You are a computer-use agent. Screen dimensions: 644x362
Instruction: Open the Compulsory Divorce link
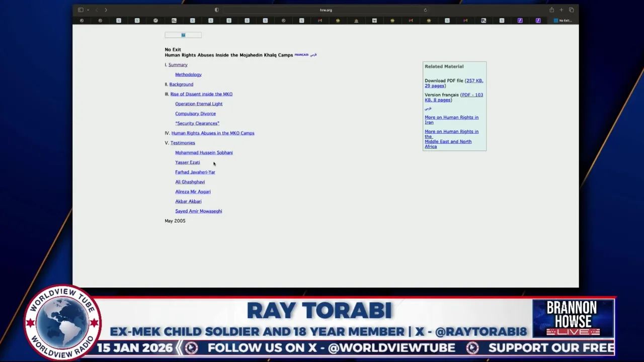coord(195,114)
